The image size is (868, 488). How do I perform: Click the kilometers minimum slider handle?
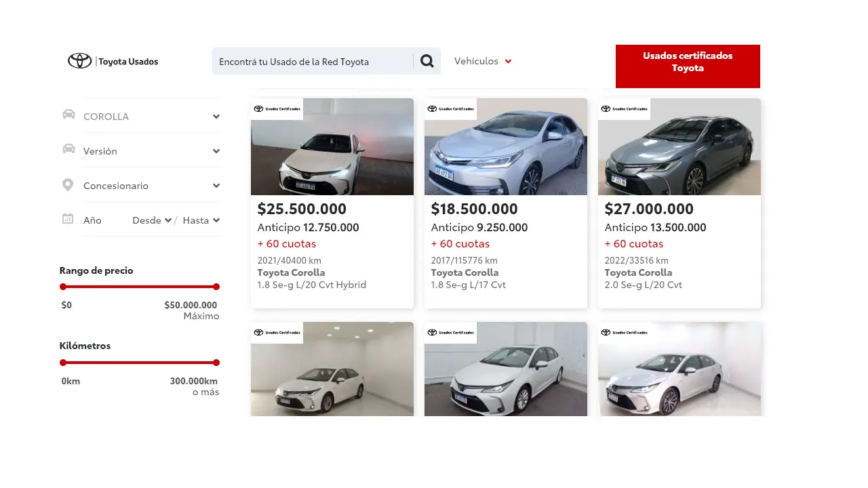click(x=63, y=363)
